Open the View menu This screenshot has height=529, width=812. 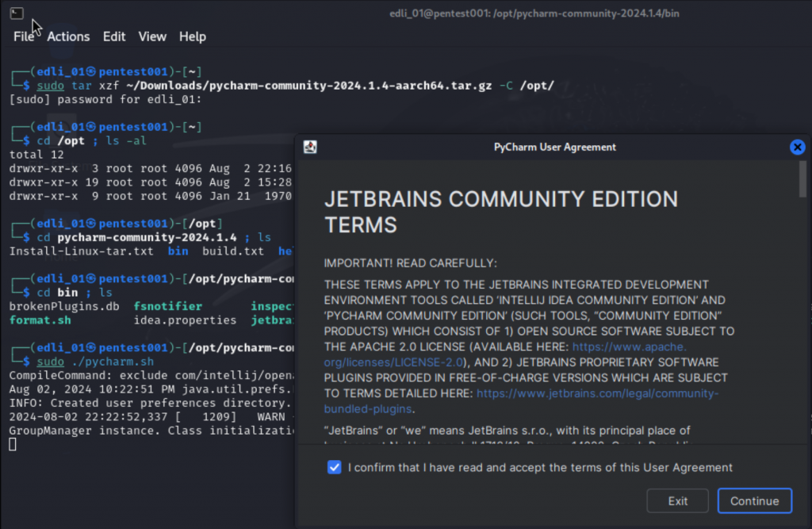coord(152,36)
